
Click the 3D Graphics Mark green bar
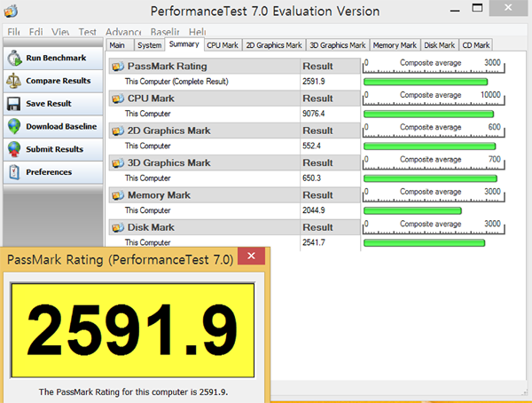click(430, 178)
